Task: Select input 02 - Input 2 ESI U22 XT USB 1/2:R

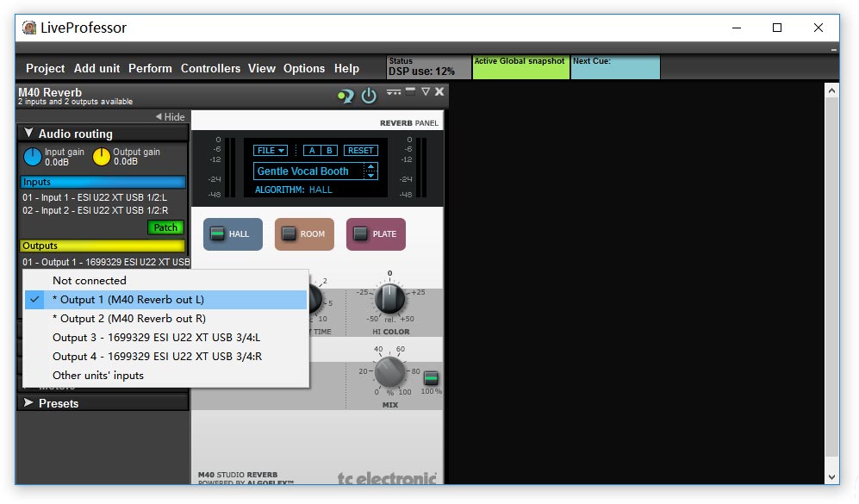Action: pos(96,210)
